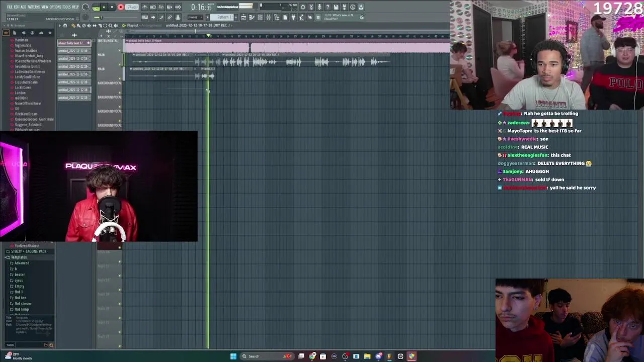The width and height of the screenshot is (644, 362).
Task: Click the one-click audio recording microphone icon
Action: click(319, 7)
